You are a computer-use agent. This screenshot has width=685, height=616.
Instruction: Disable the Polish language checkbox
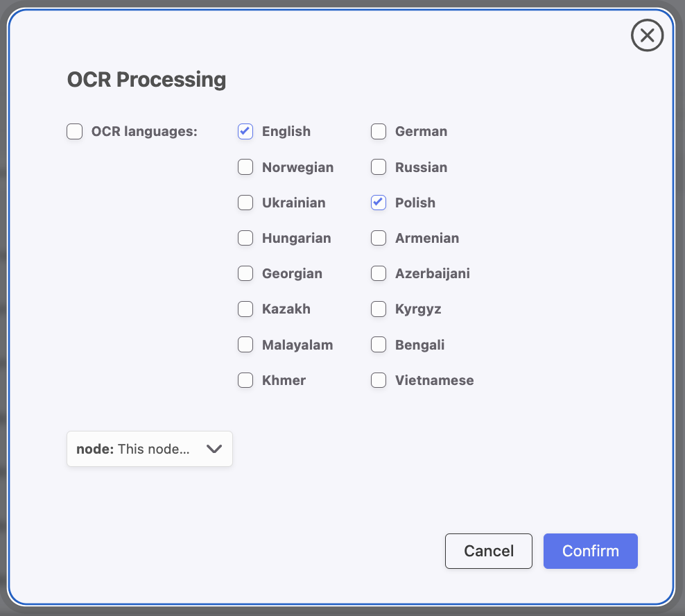pos(379,203)
